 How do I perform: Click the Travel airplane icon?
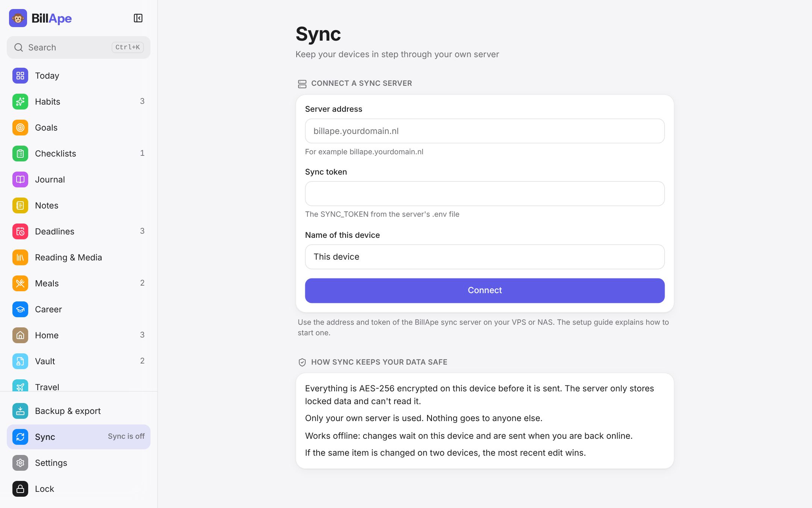pyautogui.click(x=20, y=386)
